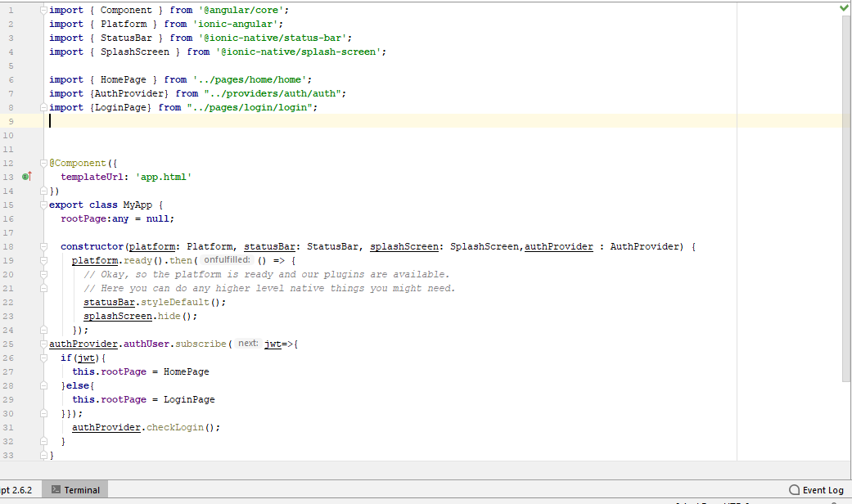
Task: Click the next parameter hint on line 25
Action: [x=247, y=343]
